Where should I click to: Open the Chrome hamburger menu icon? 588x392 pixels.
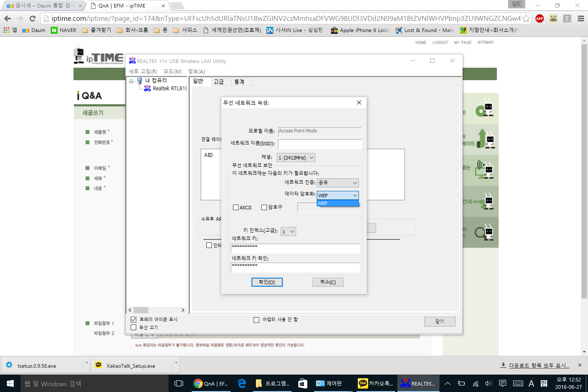[580, 18]
